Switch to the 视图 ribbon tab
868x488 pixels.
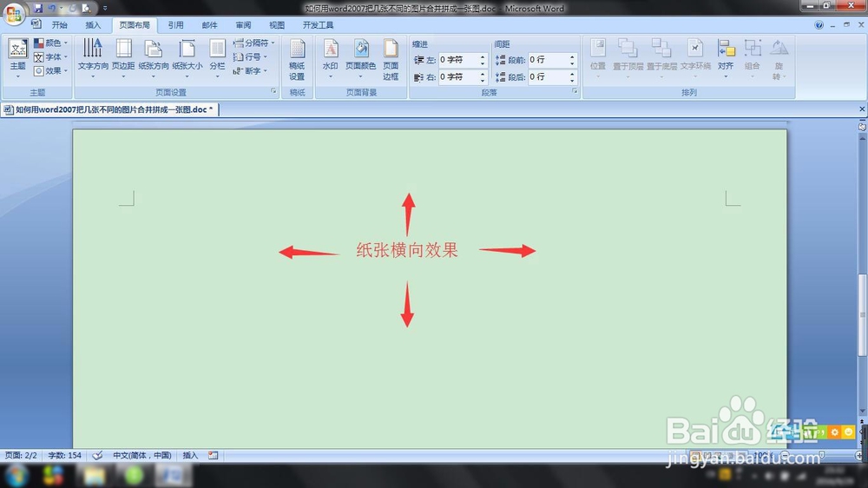[x=277, y=25]
